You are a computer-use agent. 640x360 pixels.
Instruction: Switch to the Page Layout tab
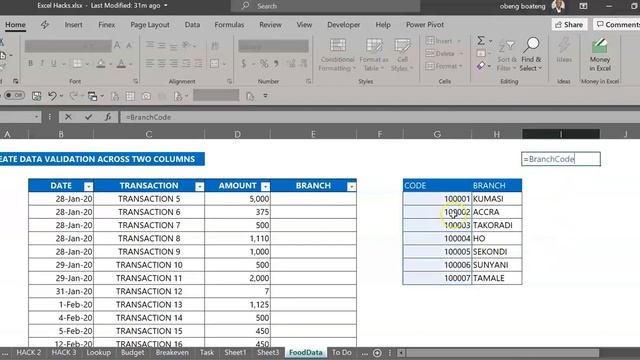(x=150, y=24)
